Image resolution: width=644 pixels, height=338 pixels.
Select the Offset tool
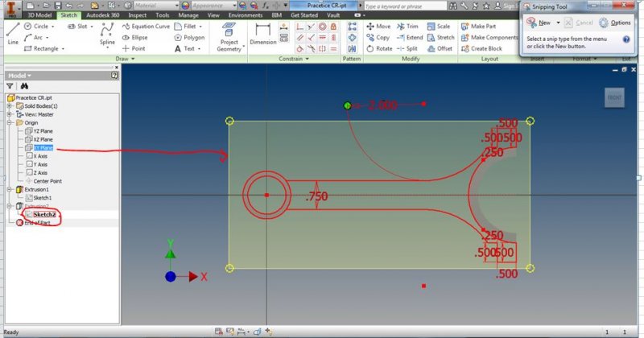click(x=440, y=48)
